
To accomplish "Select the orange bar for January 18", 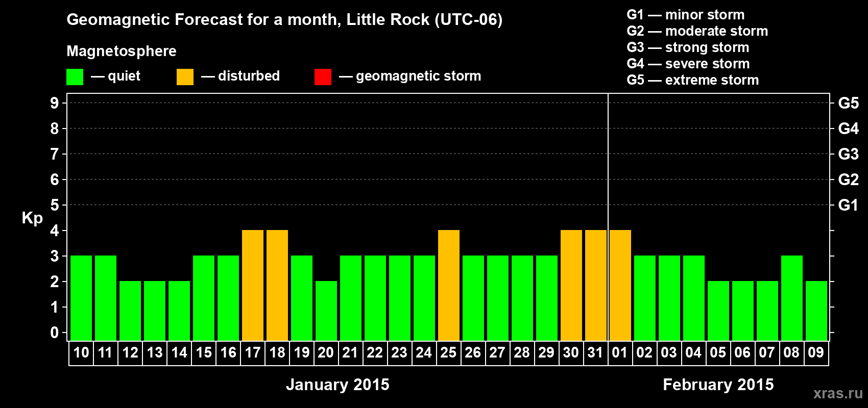I will coord(277,285).
